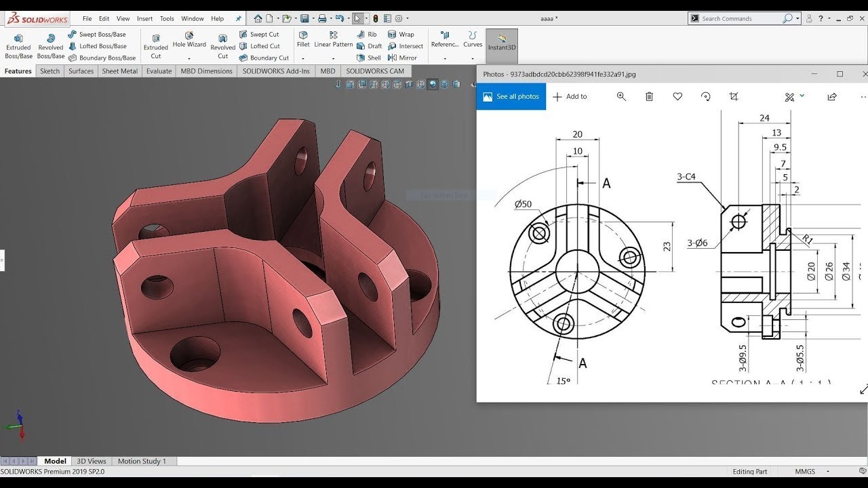Crop the photo in Photos

(x=733, y=97)
